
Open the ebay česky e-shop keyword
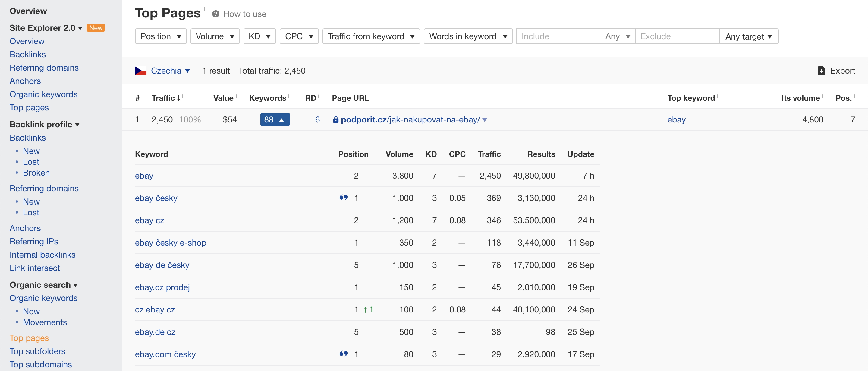coord(171,243)
